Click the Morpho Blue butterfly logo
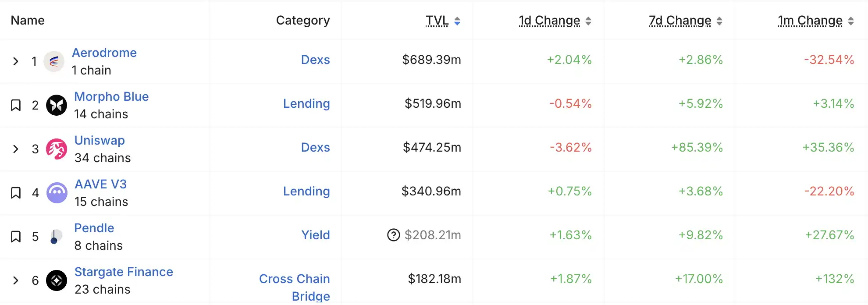This screenshot has width=868, height=305. pyautogui.click(x=57, y=105)
